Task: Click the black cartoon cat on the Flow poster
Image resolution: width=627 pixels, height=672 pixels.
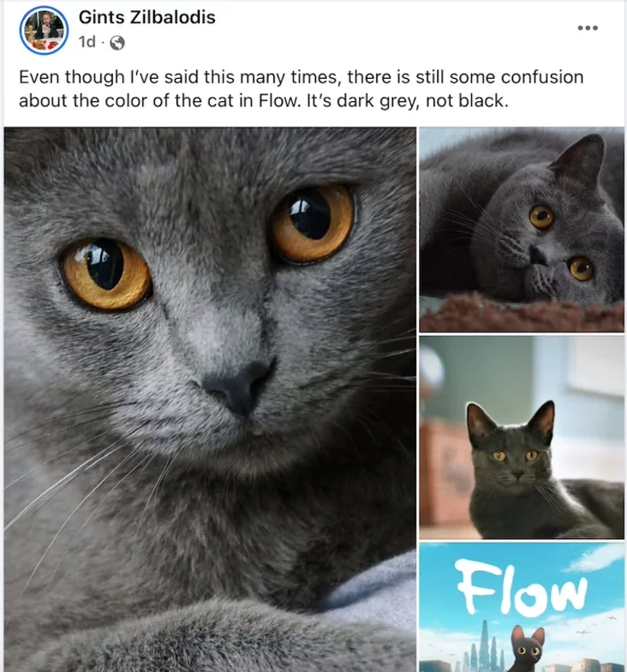Action: point(527,650)
